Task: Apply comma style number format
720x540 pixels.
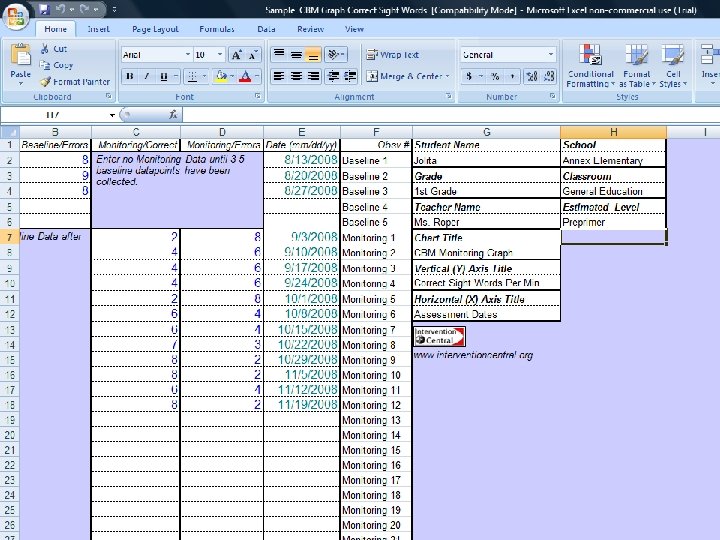Action: point(512,76)
